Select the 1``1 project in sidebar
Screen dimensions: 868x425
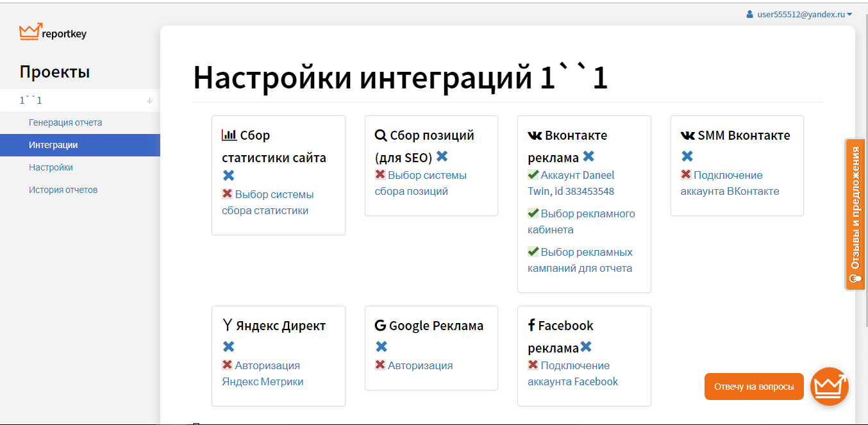pyautogui.click(x=31, y=101)
